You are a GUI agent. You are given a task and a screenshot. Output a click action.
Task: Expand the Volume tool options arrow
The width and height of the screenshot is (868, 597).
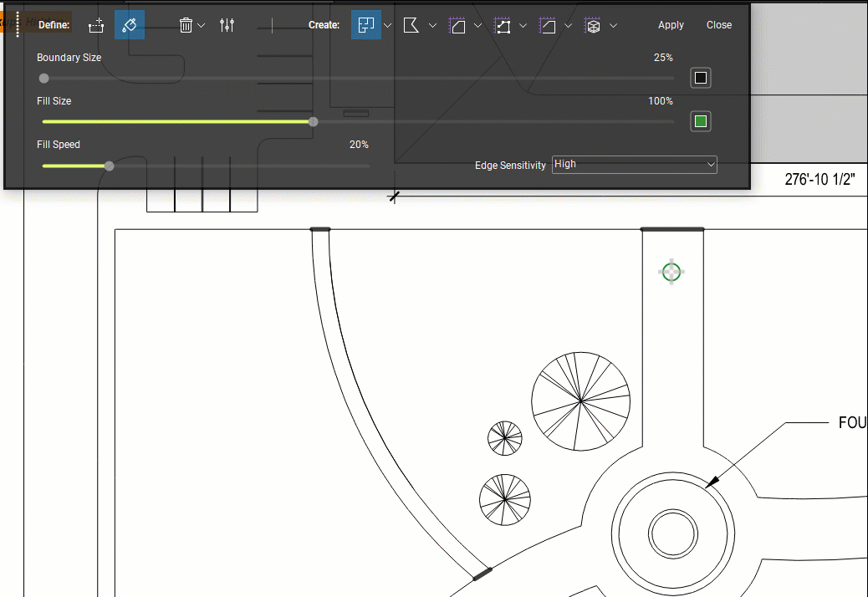point(614,26)
